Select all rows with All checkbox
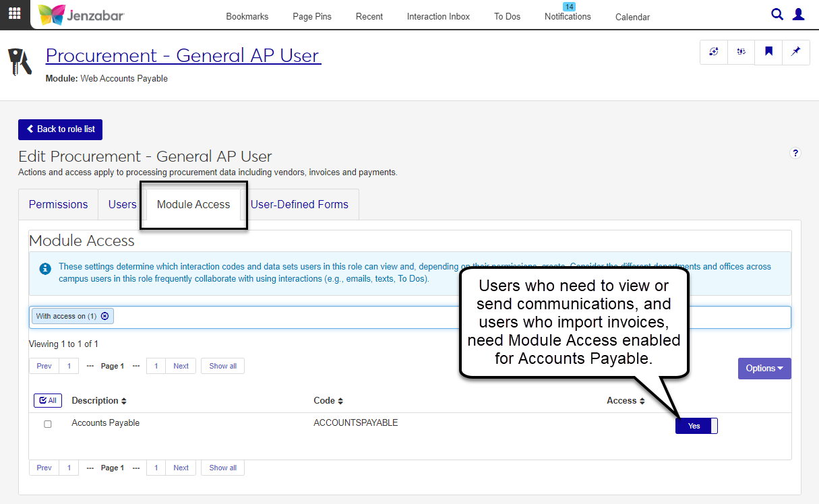 coord(47,400)
